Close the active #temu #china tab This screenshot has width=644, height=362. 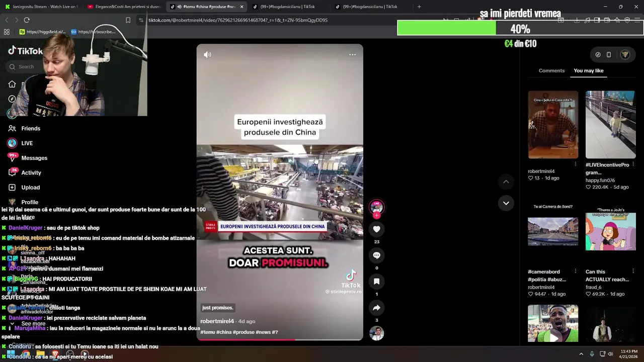[242, 7]
